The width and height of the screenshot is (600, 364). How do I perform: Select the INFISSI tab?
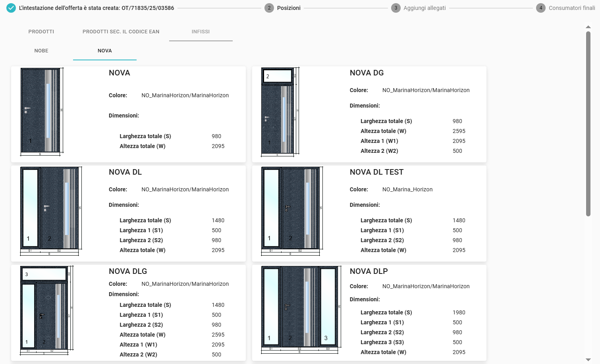coord(201,32)
